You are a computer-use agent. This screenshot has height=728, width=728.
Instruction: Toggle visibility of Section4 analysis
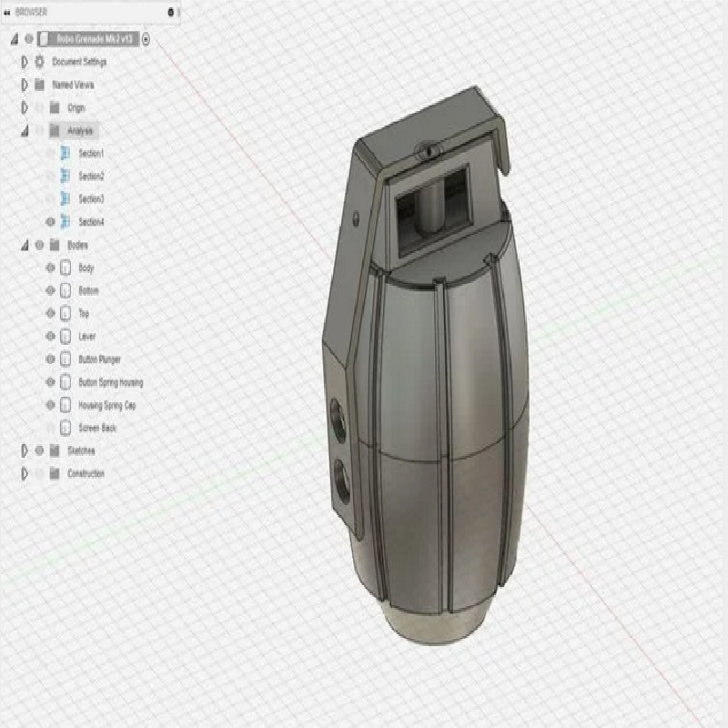[x=50, y=222]
